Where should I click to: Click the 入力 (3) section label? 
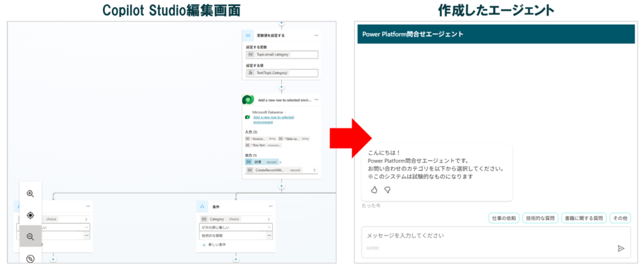coord(250,132)
